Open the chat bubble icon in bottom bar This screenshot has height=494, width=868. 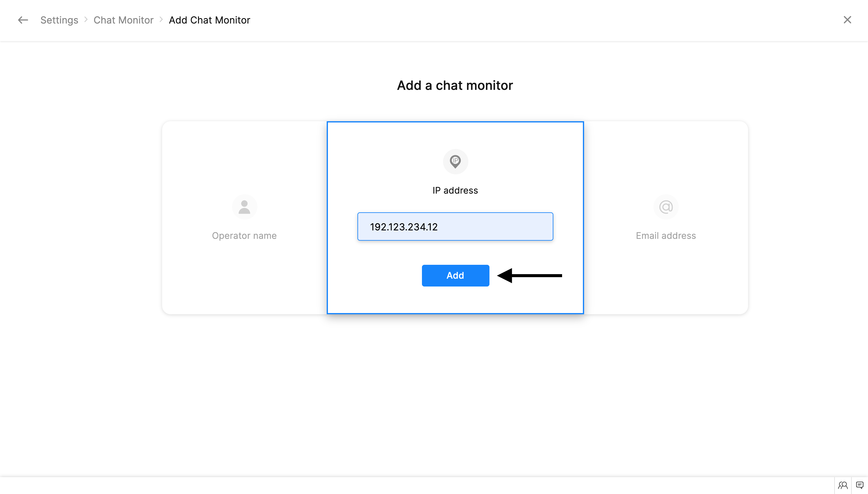tap(860, 485)
